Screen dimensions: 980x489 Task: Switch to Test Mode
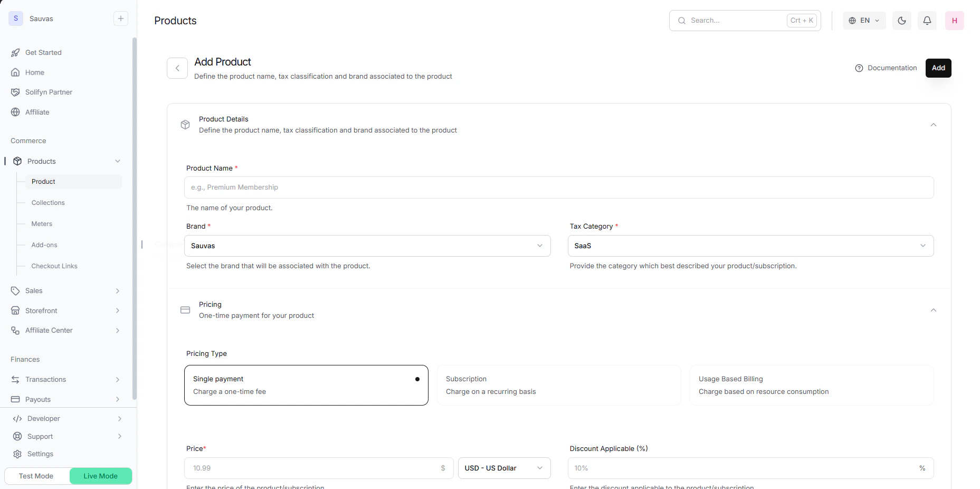pos(36,476)
